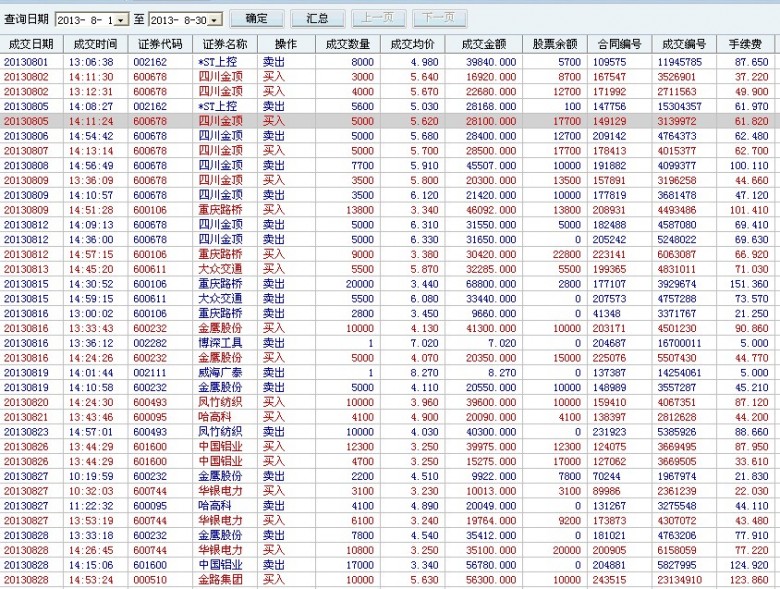Viewport: 780px width, 589px height.
Task: Select trade number cell 3669505
Action: [x=677, y=462]
